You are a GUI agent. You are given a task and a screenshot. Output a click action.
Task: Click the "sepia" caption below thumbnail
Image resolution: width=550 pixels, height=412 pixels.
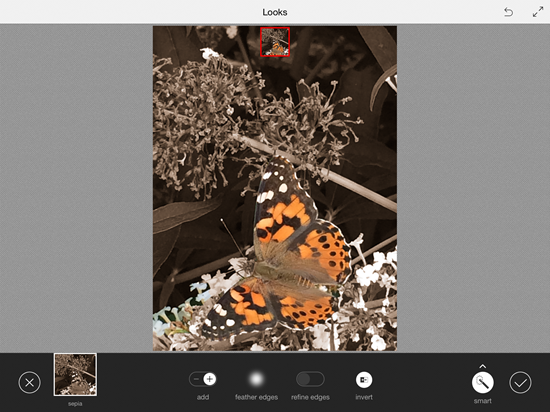[x=75, y=404]
